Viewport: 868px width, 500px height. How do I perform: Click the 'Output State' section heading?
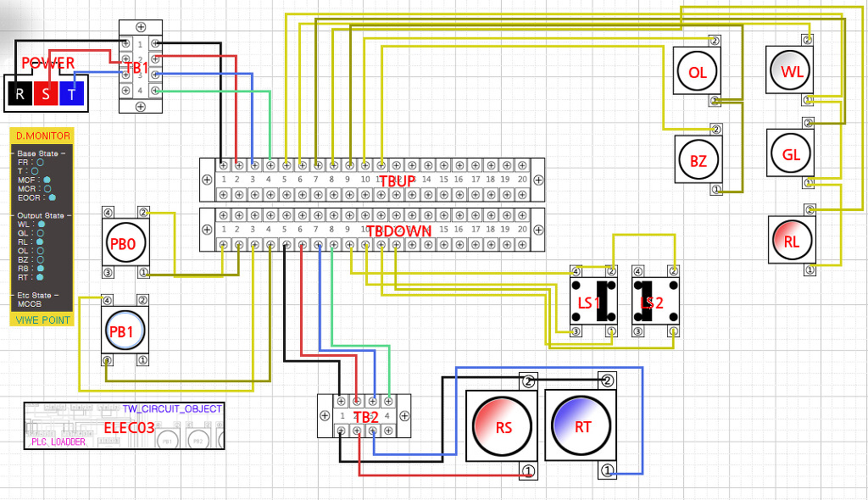(x=42, y=215)
